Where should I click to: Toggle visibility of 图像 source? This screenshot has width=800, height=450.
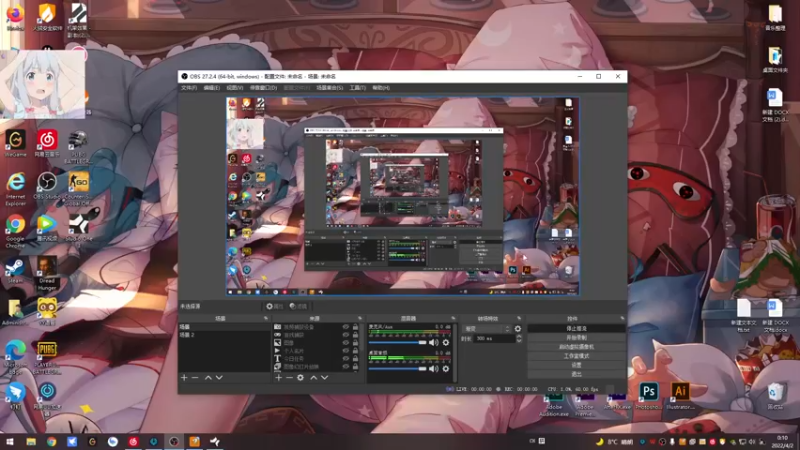pos(345,343)
